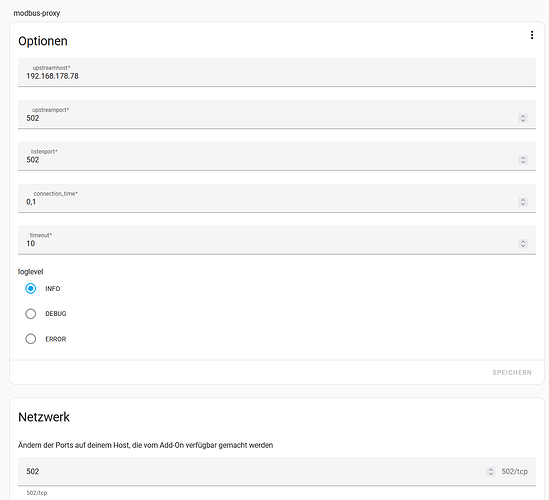
Task: Click the Netzwerk host port 502 field
Action: click(x=252, y=471)
